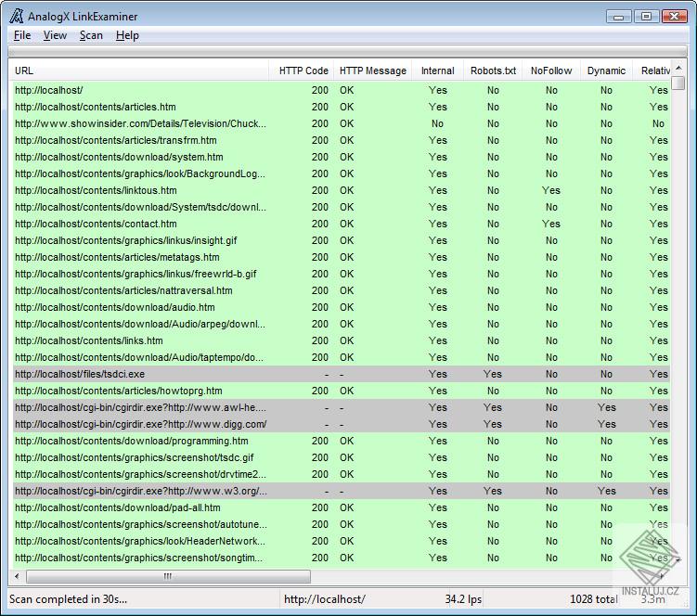Image resolution: width=697 pixels, height=616 pixels.
Task: Click the horizontal scrollbar left arrow
Action: point(17,576)
